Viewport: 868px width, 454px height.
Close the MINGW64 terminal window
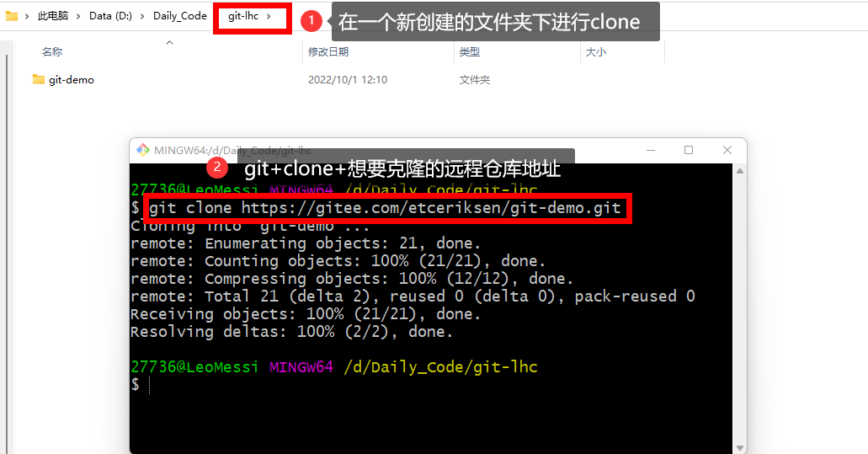[x=727, y=150]
